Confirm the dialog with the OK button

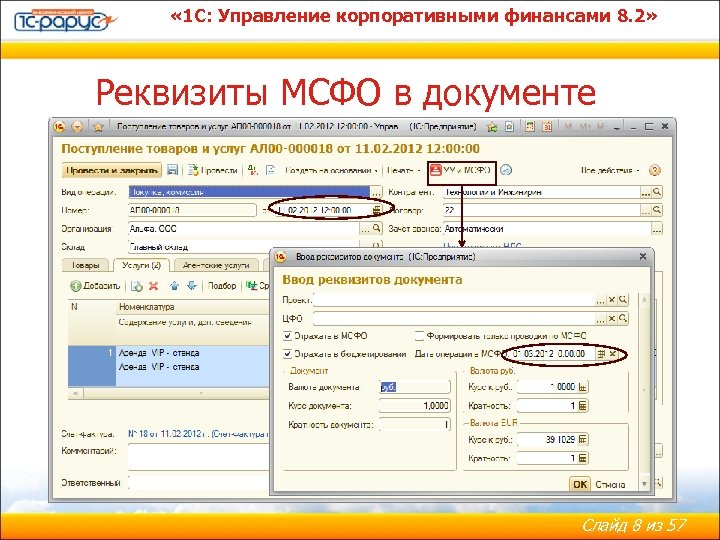579,484
